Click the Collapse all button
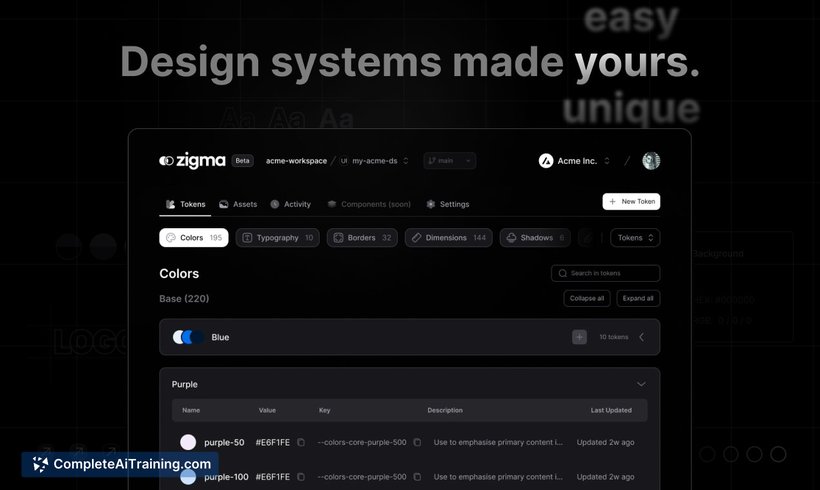Screen dimensions: 820x490 [x=587, y=298]
